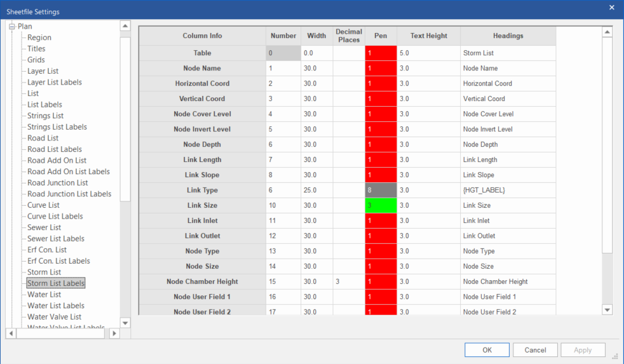
Task: Open Water Valve List in the tree
Action: point(54,316)
